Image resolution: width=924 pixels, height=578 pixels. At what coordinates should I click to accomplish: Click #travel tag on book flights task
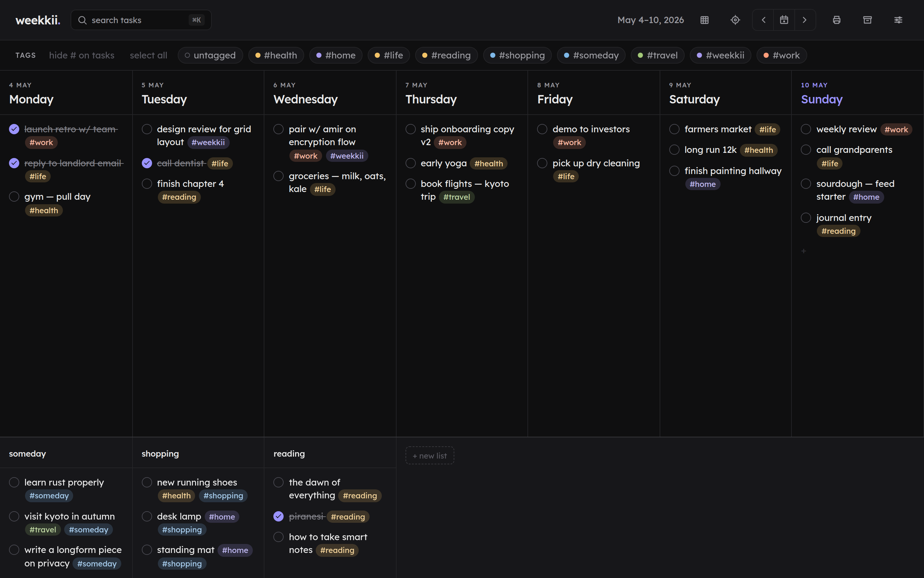coord(457,197)
